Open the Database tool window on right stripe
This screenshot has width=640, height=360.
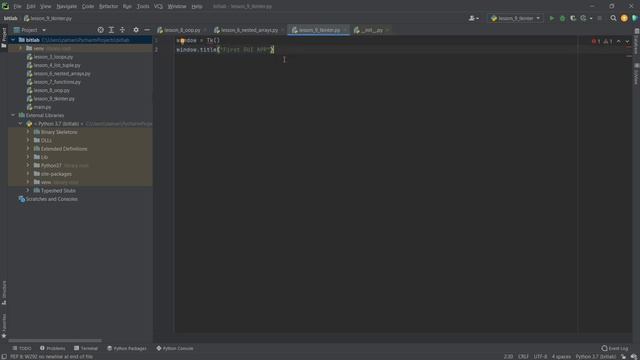pos(636,41)
